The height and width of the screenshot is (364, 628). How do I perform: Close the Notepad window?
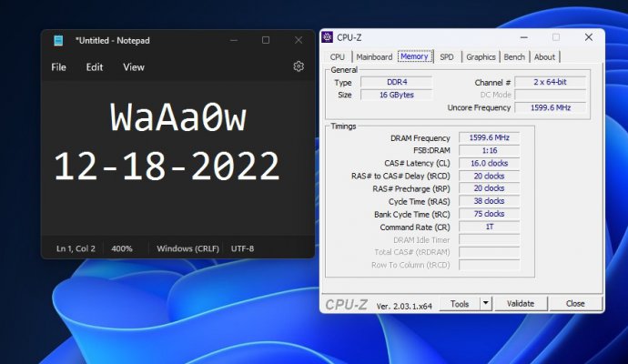[x=299, y=40]
